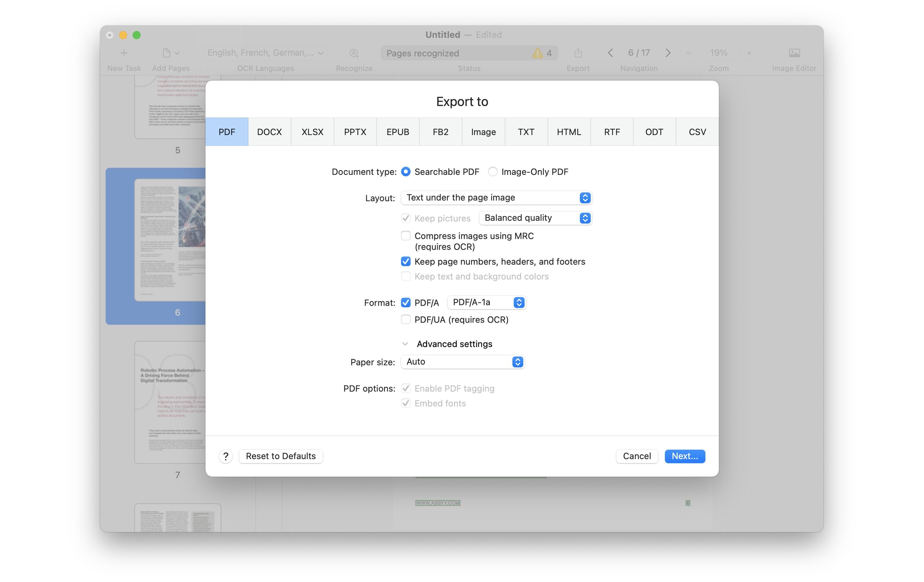Uncheck Keep page numbers, headers, and footers
Screen dimensions: 924x582
coord(405,261)
